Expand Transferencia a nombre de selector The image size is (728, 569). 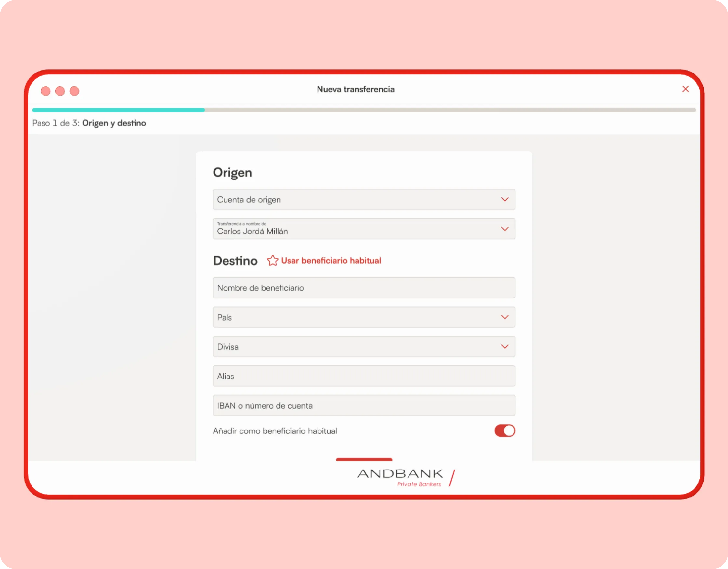[x=364, y=229]
